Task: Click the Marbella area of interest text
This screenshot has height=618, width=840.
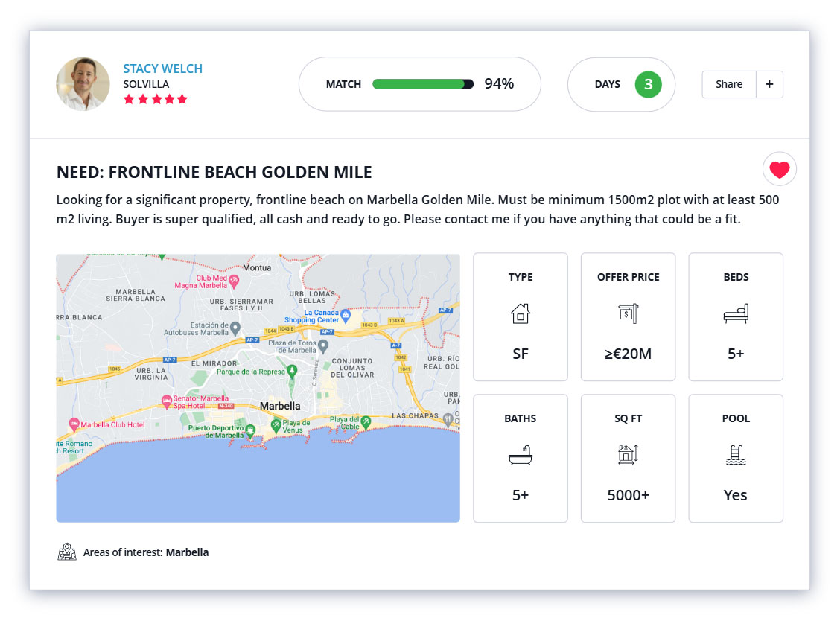Action: [x=186, y=552]
